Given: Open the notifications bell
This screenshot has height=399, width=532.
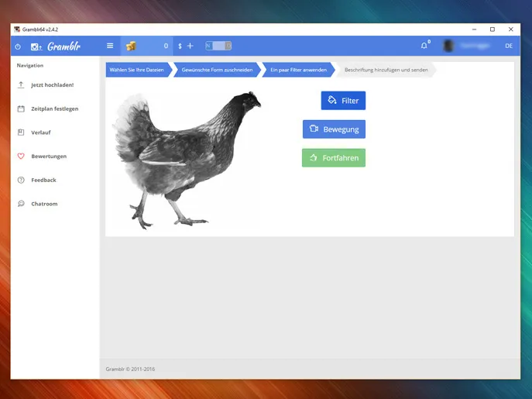Looking at the screenshot, I should pyautogui.click(x=424, y=46).
